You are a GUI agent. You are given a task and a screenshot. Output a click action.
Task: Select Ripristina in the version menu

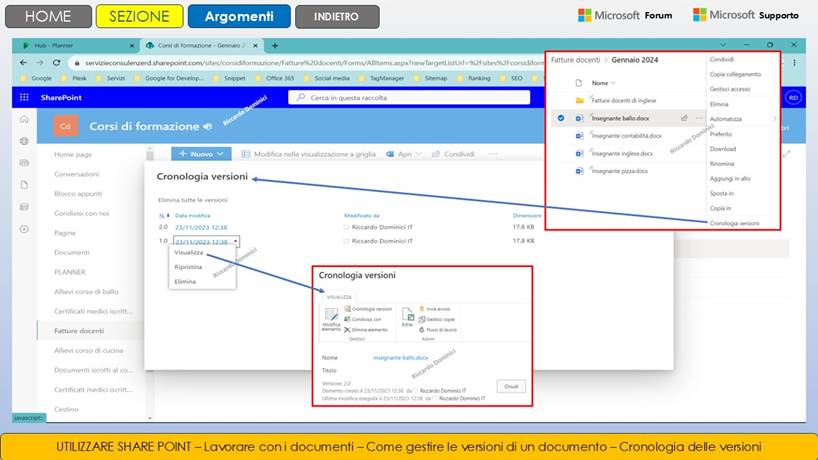tap(188, 267)
